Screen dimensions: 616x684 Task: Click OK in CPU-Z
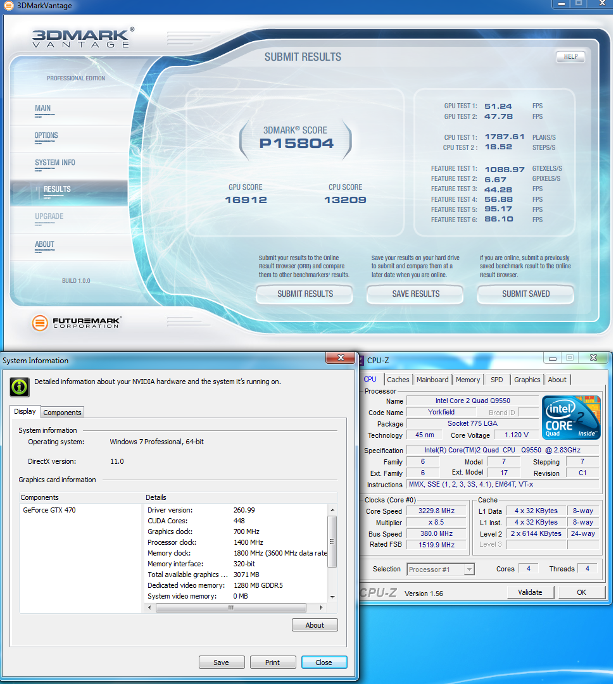582,592
